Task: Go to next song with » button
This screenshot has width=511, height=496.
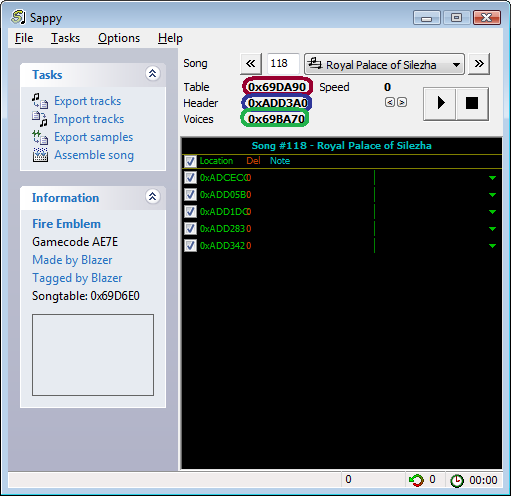Action: [479, 64]
